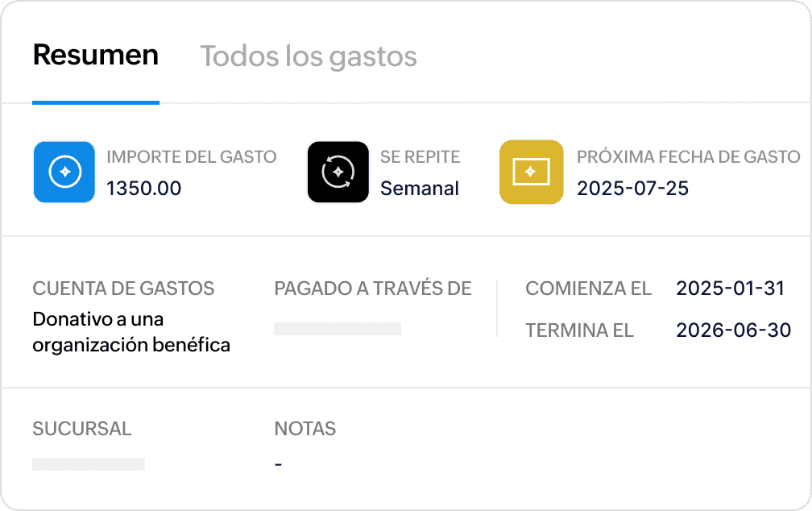
Task: Click the end date 2026-06-30
Action: (x=734, y=330)
